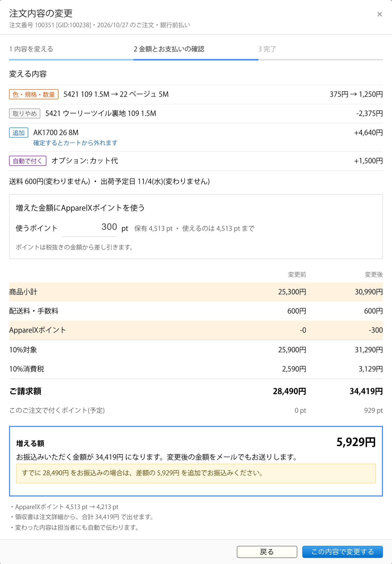Click the 色・規格・数量 tag
392x564 pixels.
click(34, 94)
